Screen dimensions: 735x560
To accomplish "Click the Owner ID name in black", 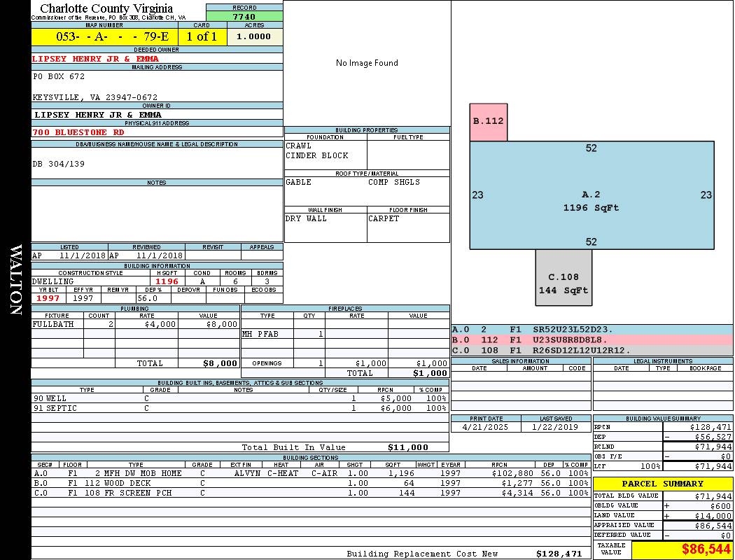I will tap(98, 115).
